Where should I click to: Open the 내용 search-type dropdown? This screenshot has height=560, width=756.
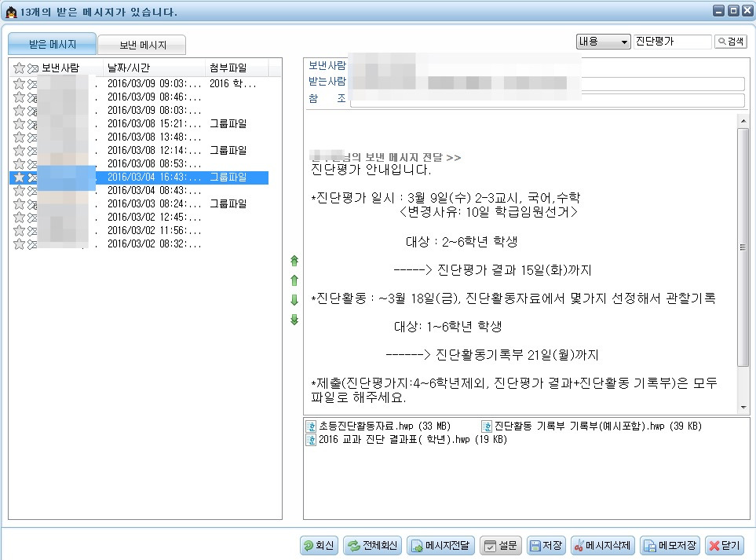click(604, 42)
